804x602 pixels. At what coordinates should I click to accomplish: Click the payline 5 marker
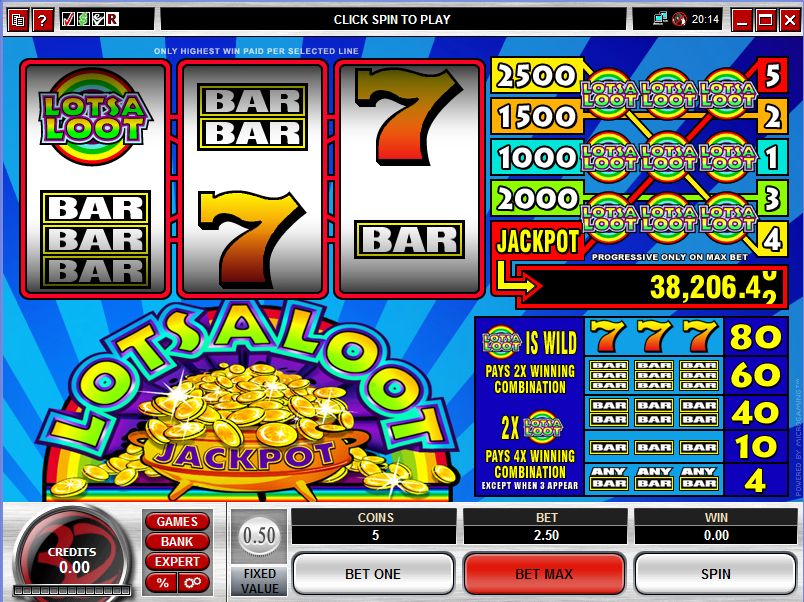(772, 75)
